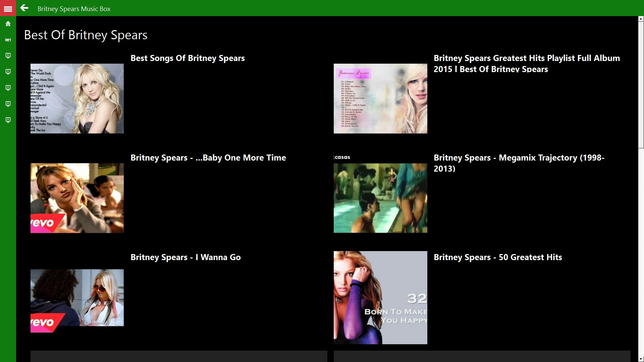
Task: Open 50 Greatest Hits title
Action: (x=498, y=257)
